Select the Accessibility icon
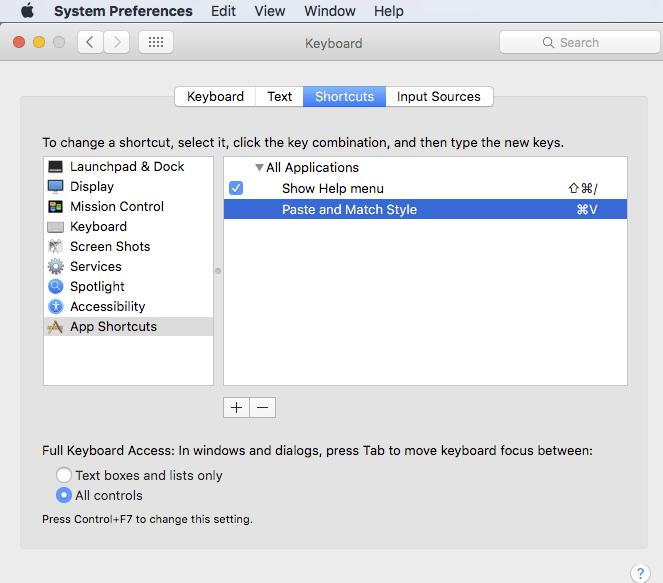663x583 pixels. 55,306
